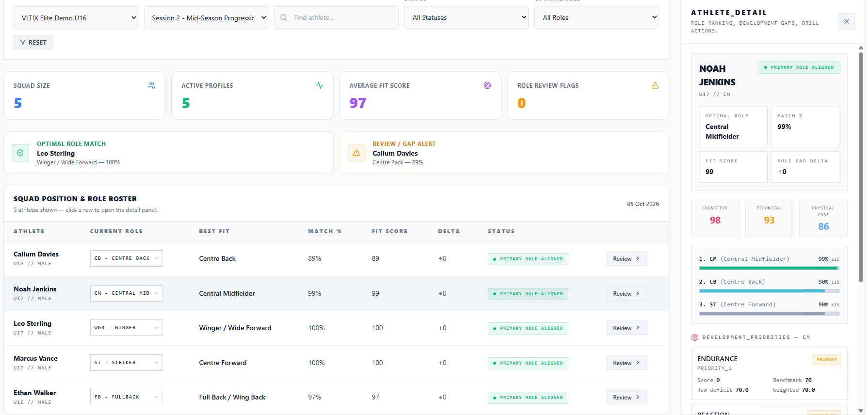Click the development priorities target icon

(695, 337)
